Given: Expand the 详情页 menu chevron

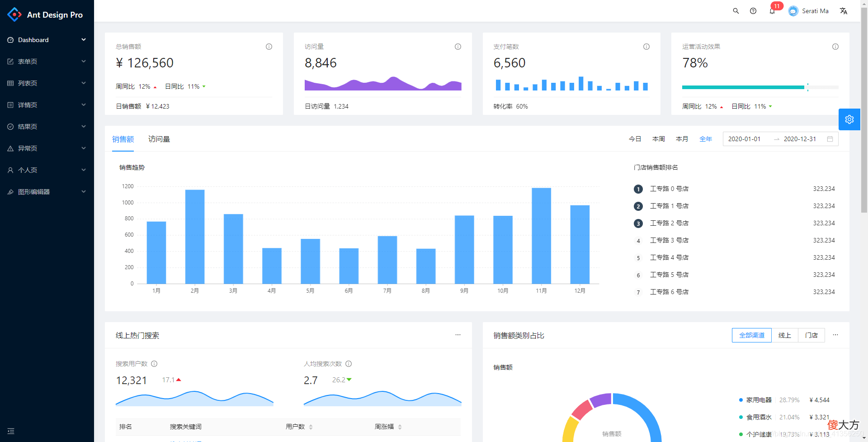Looking at the screenshot, I should click(x=84, y=105).
